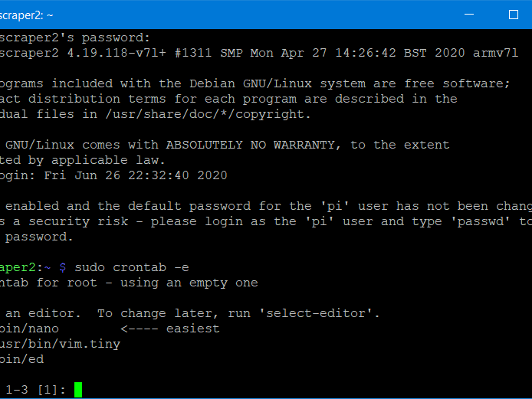
Task: Click the '1-3 [1]:' choice prompt
Action: coord(35,390)
